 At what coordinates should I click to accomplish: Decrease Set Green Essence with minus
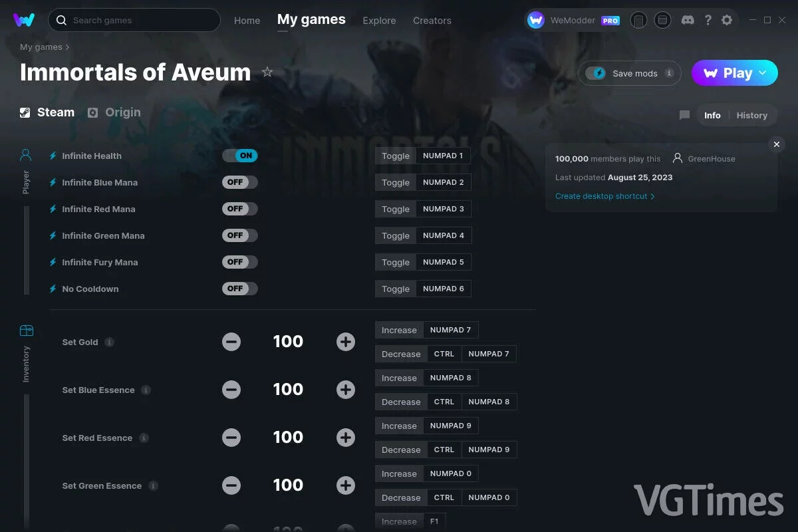(x=231, y=485)
